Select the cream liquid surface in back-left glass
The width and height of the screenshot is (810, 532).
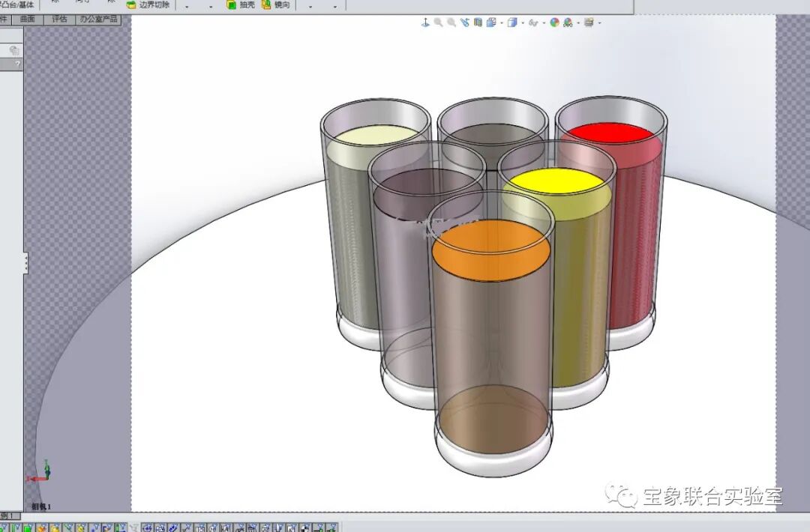[x=377, y=135]
